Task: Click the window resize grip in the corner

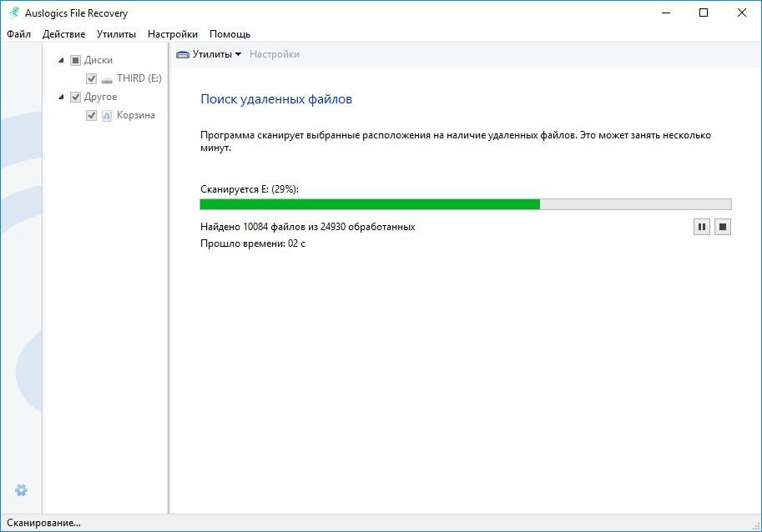Action: (x=756, y=526)
